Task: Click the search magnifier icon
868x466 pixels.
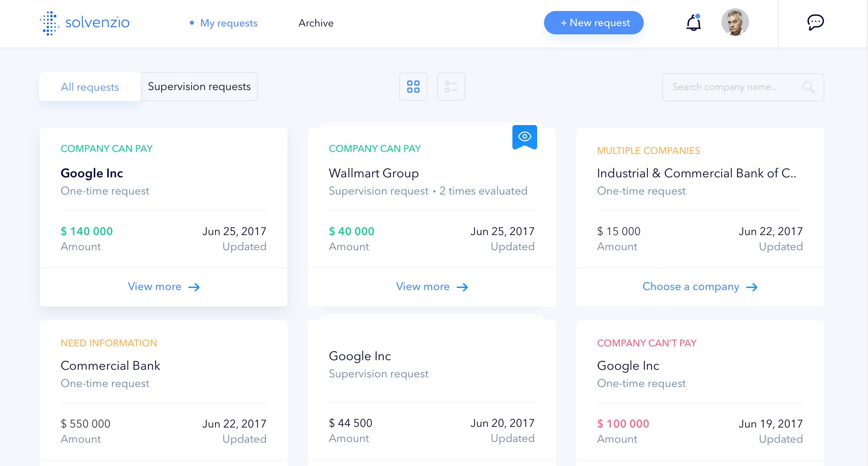Action: 809,87
